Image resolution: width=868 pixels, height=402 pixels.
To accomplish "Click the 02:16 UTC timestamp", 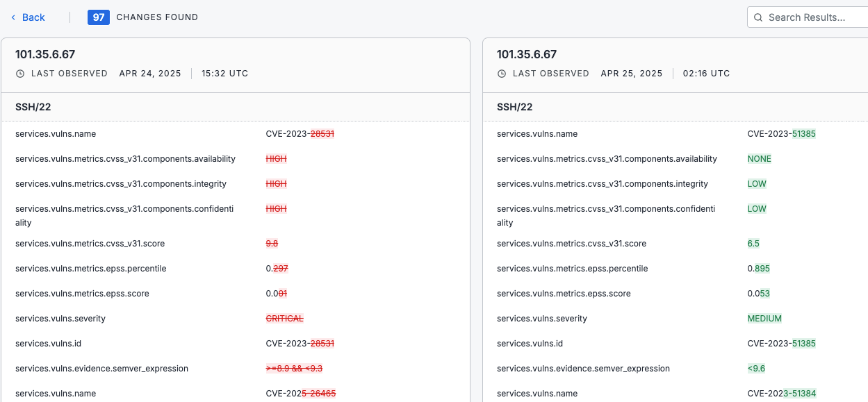I will 707,74.
